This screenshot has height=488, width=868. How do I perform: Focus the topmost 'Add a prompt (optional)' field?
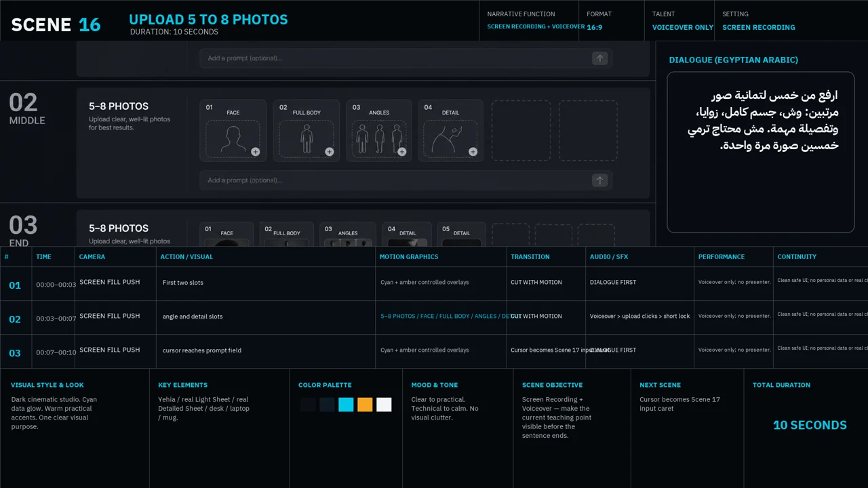(x=406, y=58)
